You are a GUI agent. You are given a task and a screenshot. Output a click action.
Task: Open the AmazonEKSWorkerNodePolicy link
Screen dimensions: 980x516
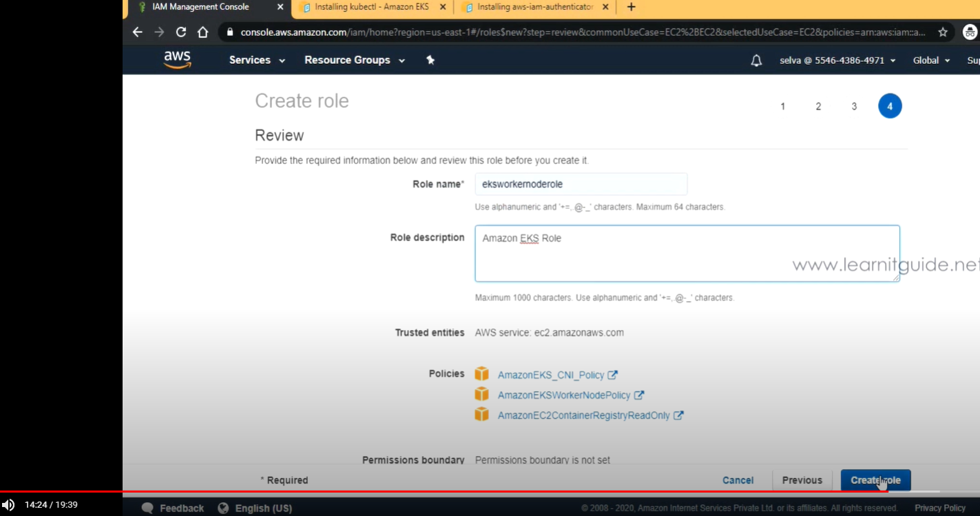coord(564,395)
